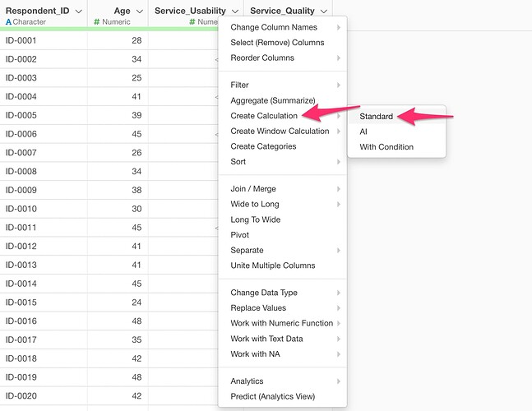Open the Wide to Long submenu
This screenshot has height=411, width=532.
282,204
